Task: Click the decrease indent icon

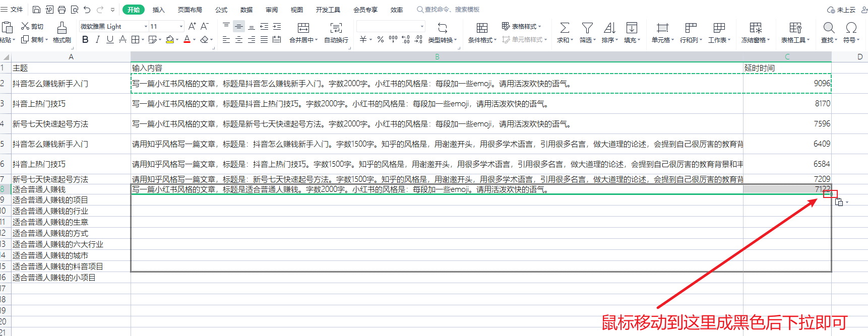Action: pyautogui.click(x=264, y=26)
